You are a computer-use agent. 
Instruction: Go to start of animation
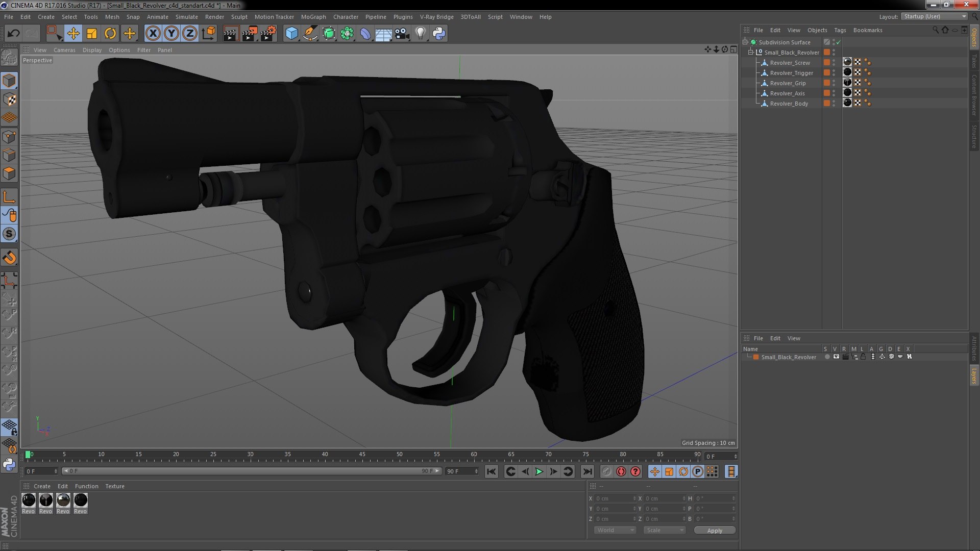point(491,472)
